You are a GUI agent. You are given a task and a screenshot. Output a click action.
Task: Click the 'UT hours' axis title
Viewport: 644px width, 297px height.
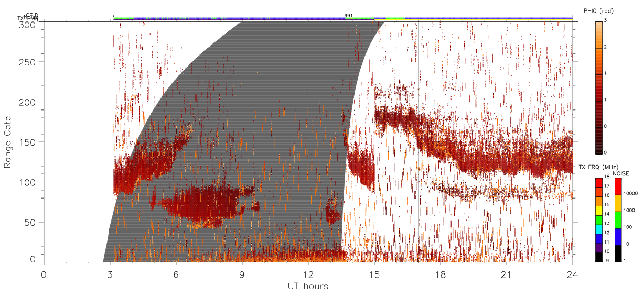308,286
